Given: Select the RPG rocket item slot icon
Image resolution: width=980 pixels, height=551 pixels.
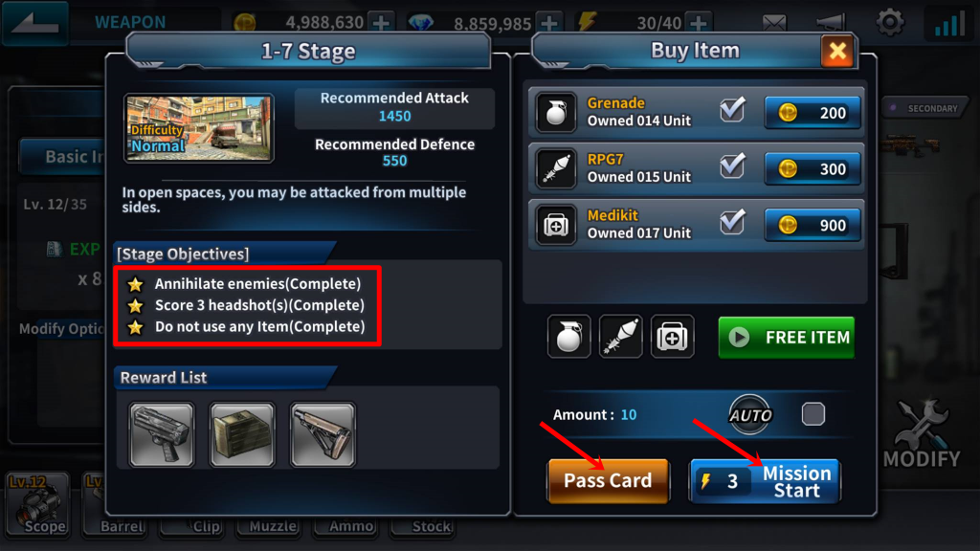Looking at the screenshot, I should click(620, 337).
